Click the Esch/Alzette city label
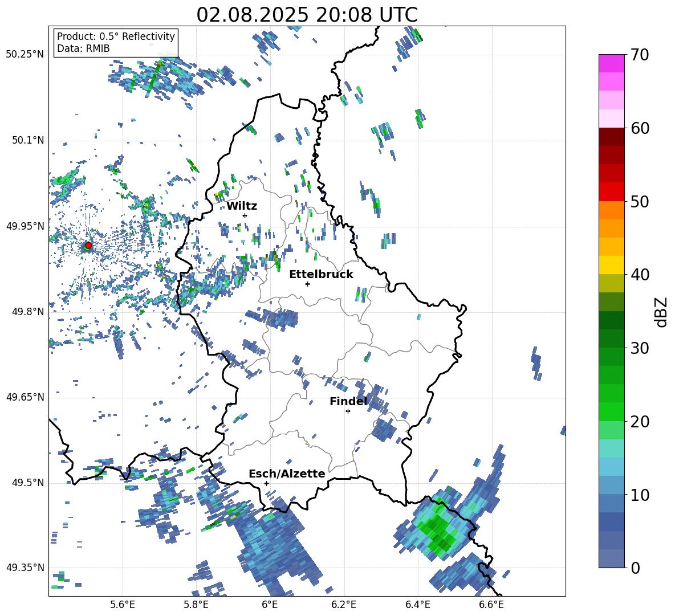The image size is (675, 616). click(x=287, y=474)
